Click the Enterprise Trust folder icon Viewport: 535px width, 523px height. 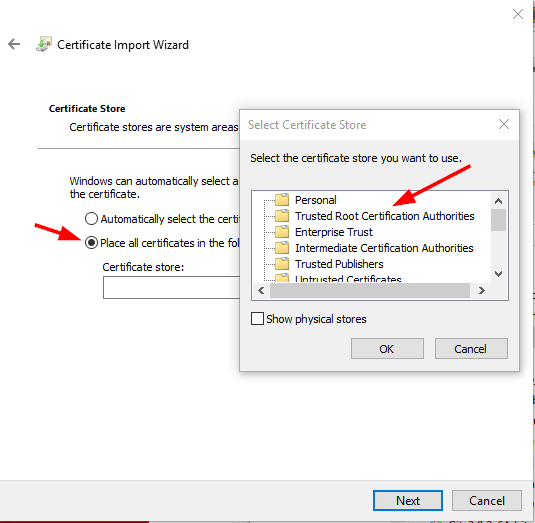click(282, 232)
